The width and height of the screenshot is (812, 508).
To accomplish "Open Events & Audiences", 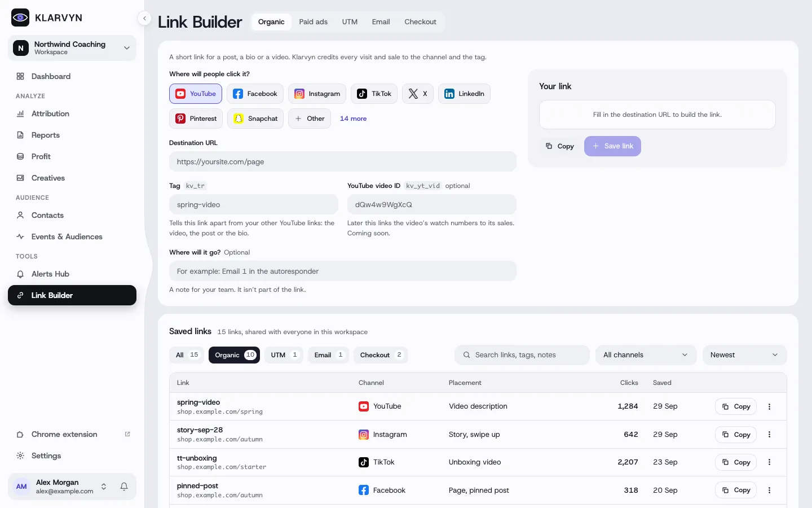I will click(72, 237).
